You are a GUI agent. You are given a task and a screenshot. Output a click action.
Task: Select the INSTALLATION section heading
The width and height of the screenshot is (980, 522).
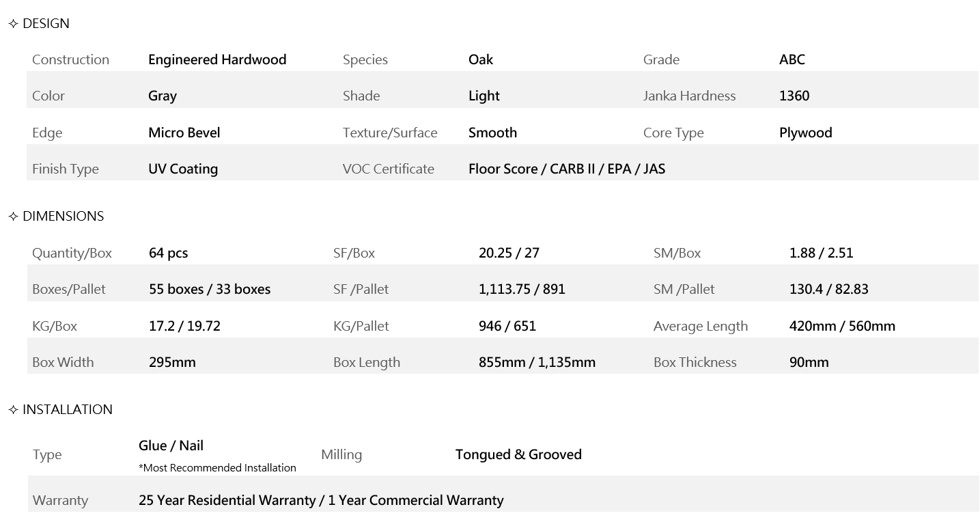pos(67,410)
